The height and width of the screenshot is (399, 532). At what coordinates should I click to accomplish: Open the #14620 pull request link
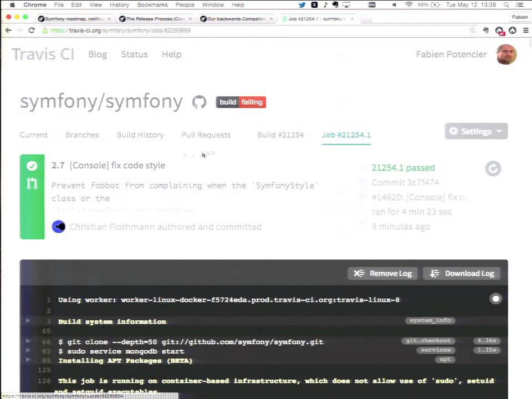pos(420,197)
